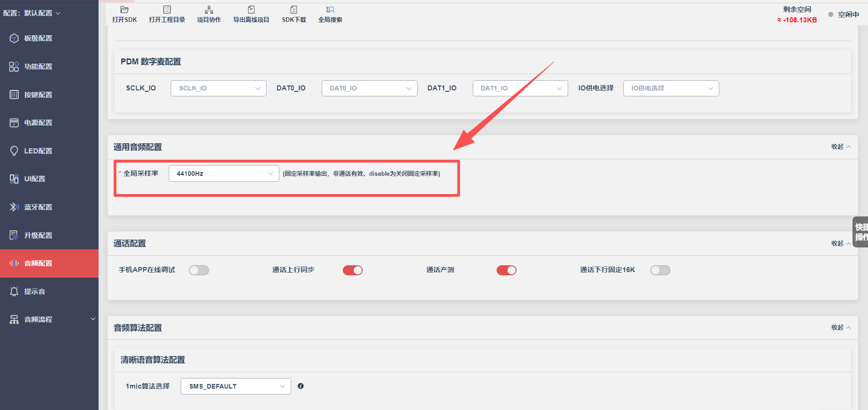Viewport: 868px width, 410px height.
Task: Go to 电源配置 sidebar item
Action: [x=49, y=123]
